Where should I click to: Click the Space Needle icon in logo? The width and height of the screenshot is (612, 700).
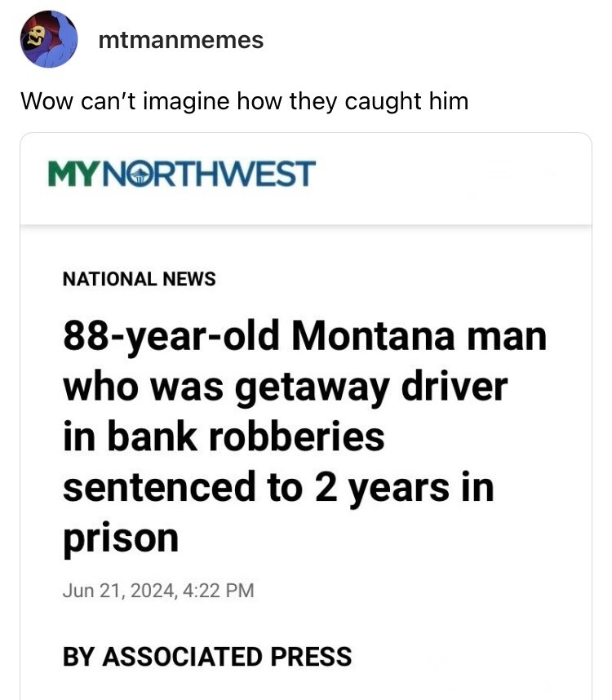click(x=139, y=175)
